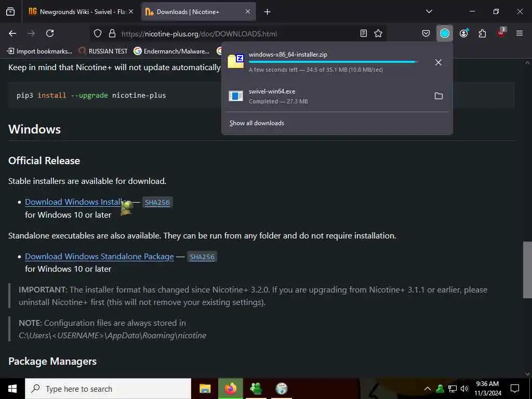Bookmark this page with star icon

378,33
